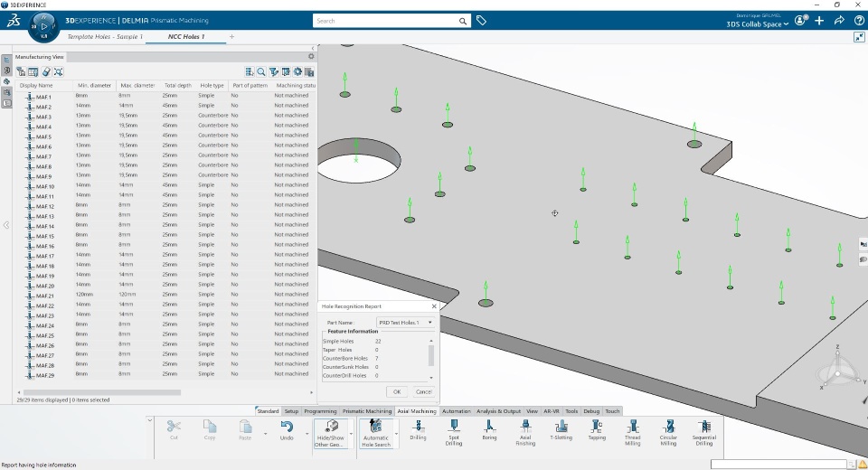Click the tree view icon in Manufacturing View toolbar
868x470 pixels.
click(x=21, y=72)
